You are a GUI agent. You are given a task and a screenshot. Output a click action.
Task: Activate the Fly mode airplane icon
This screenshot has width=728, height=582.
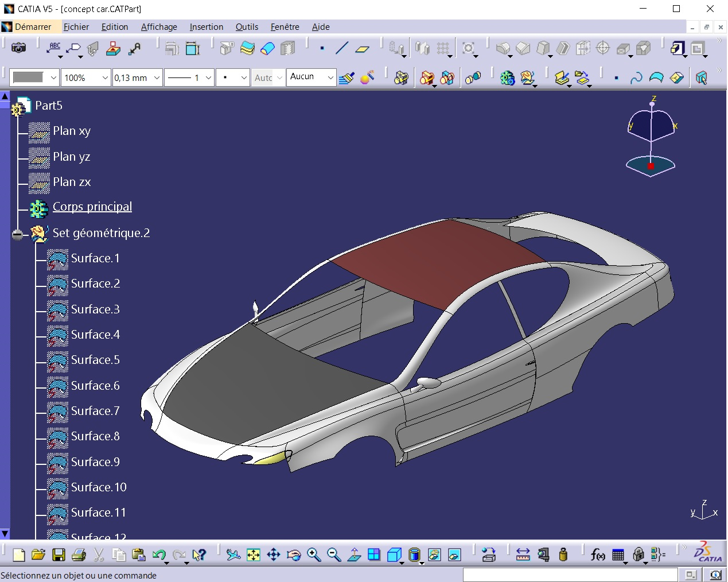click(233, 554)
